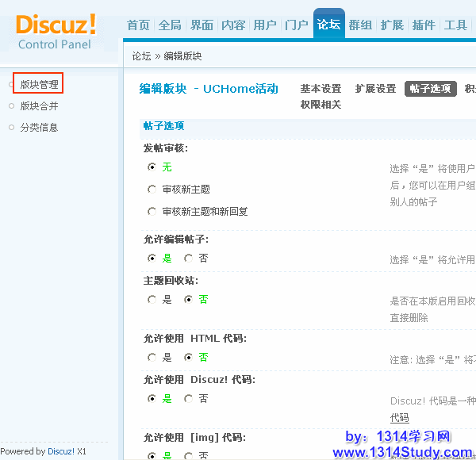
Task: Open 版块合并 from the sidebar
Action: click(39, 105)
